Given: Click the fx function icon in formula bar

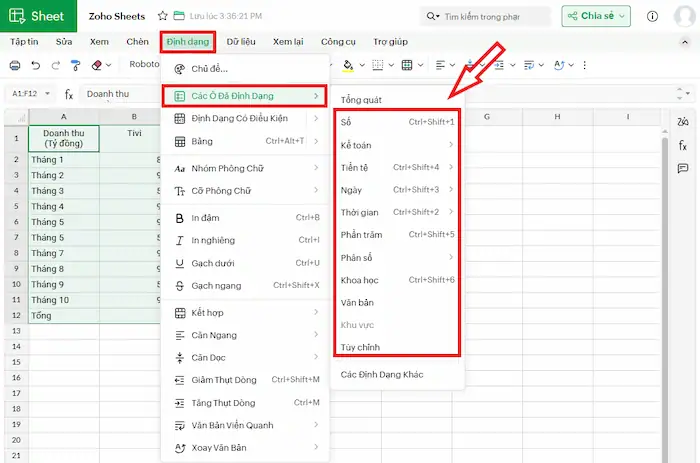Looking at the screenshot, I should [x=69, y=94].
